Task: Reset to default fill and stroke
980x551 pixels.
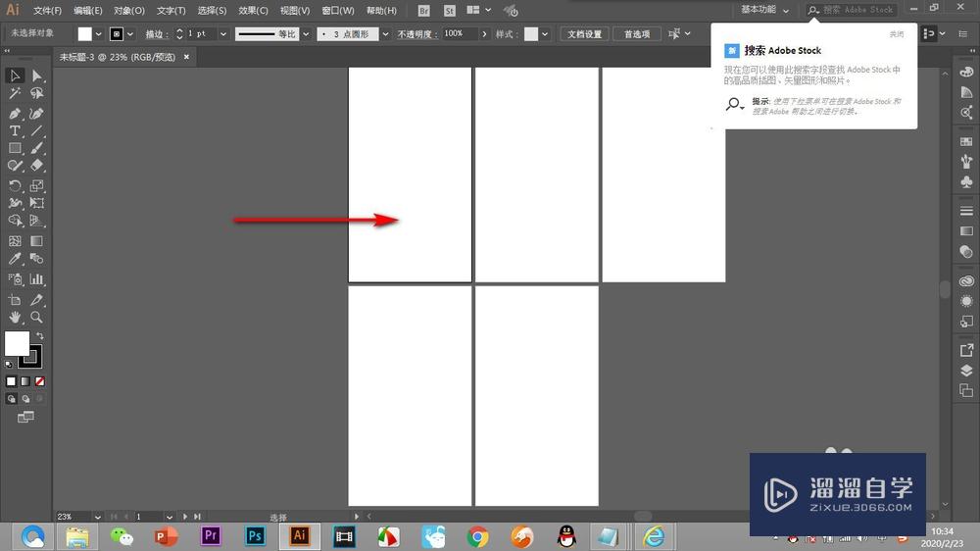Action: 9,364
